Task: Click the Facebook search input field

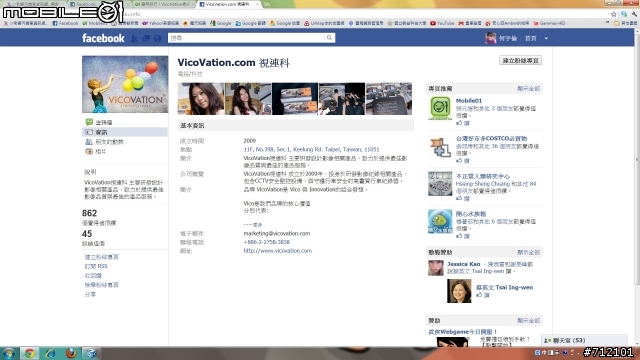Action: coord(247,38)
